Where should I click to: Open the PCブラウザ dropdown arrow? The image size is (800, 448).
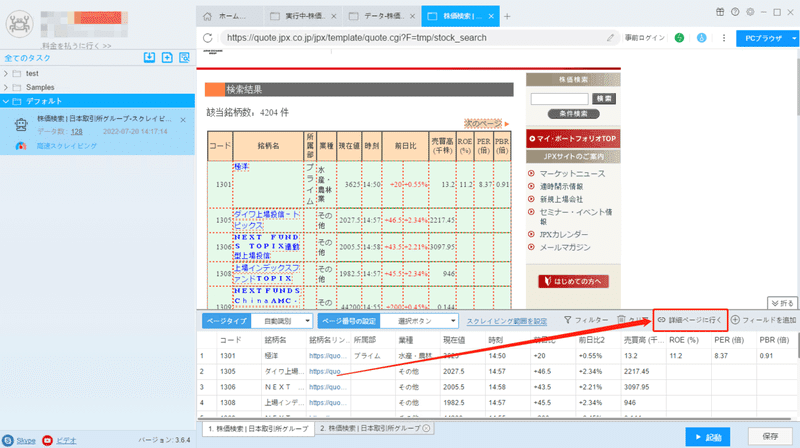(x=794, y=38)
